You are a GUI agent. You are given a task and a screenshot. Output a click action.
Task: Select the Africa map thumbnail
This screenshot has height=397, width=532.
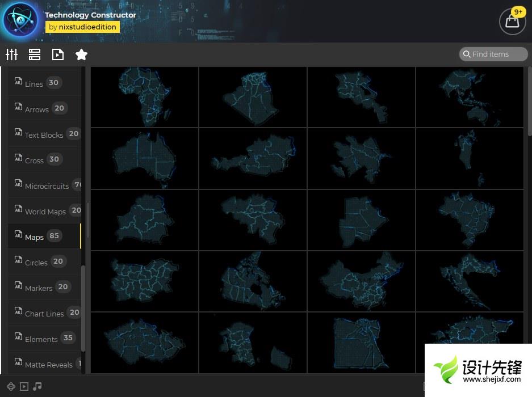click(144, 96)
